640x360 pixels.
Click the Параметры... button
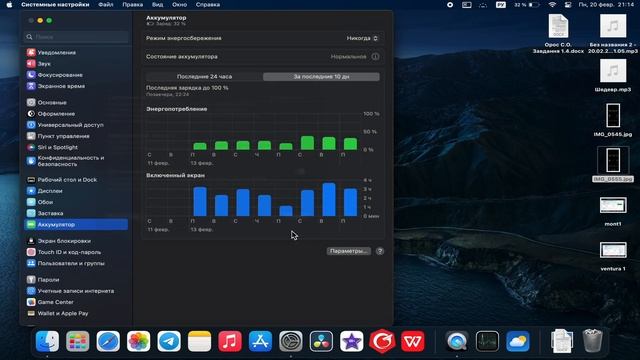coord(349,251)
